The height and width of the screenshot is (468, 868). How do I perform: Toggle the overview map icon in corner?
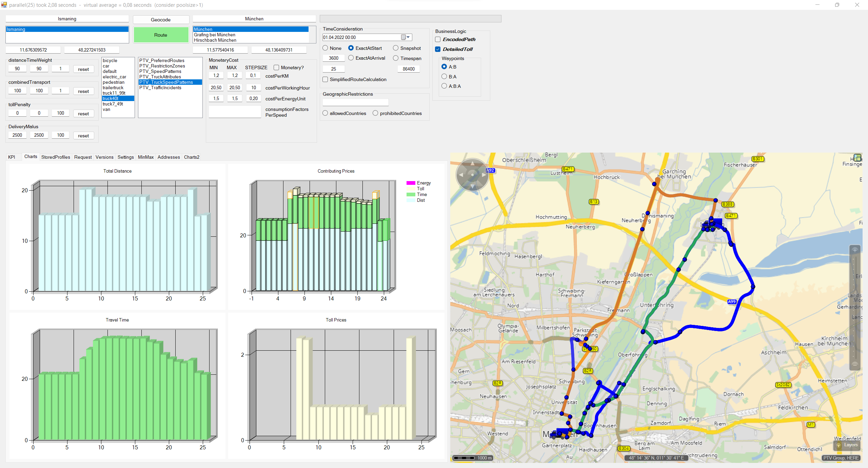pyautogui.click(x=857, y=158)
